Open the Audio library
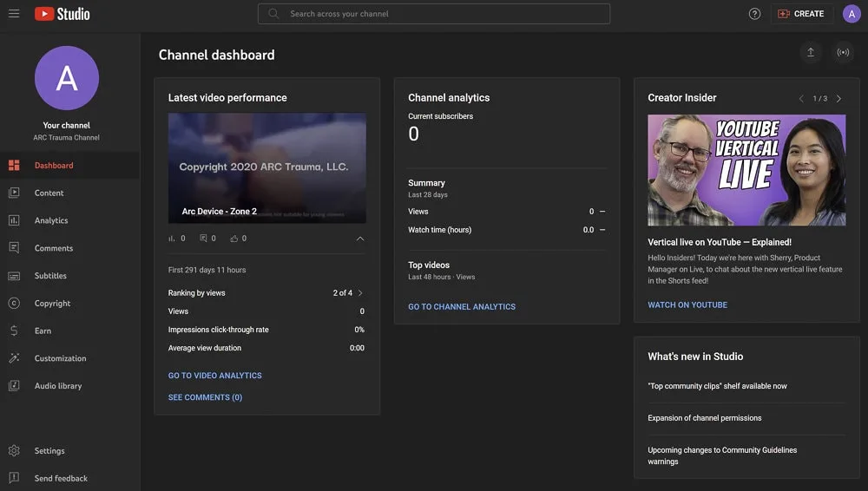The width and height of the screenshot is (868, 491). coord(69,386)
